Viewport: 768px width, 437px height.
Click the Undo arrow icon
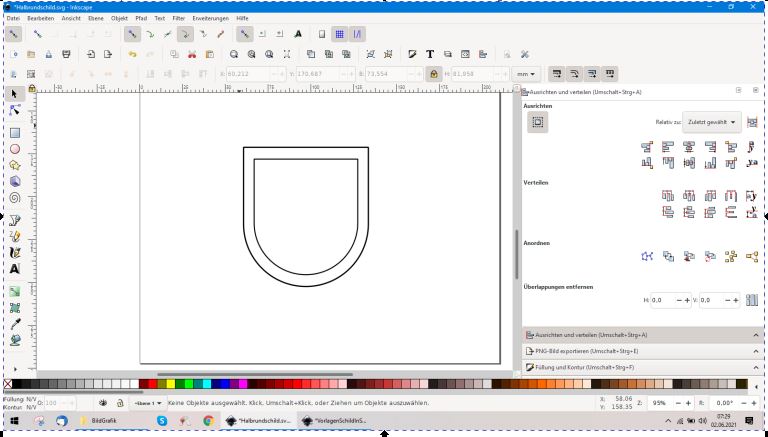(x=132, y=54)
